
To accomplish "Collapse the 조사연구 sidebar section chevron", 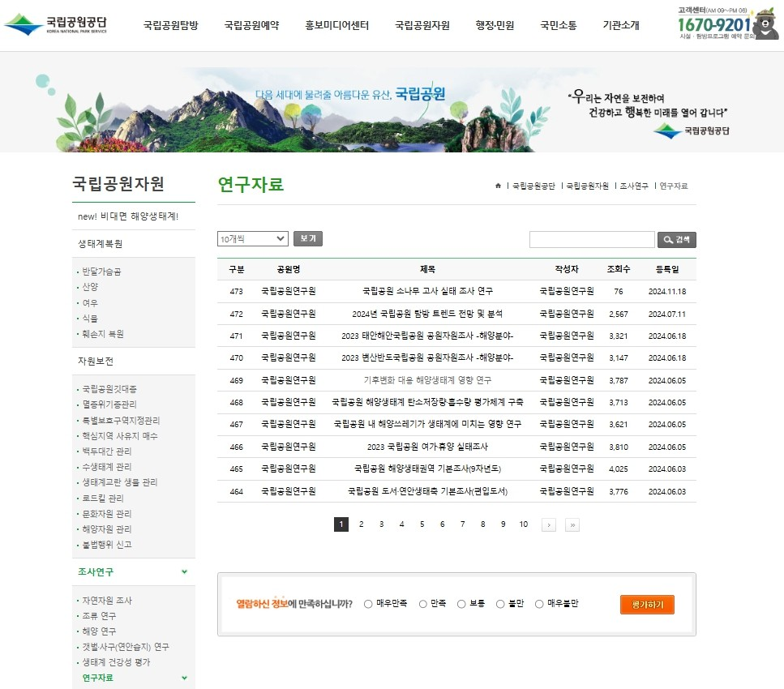I will pos(185,571).
